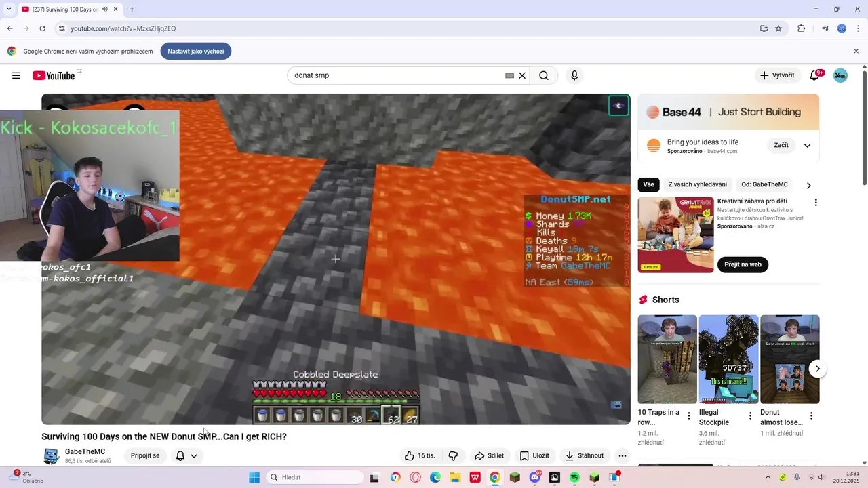Open options for Illegal Stockpile short
Viewport: 868px width, 488px height.
750,416
